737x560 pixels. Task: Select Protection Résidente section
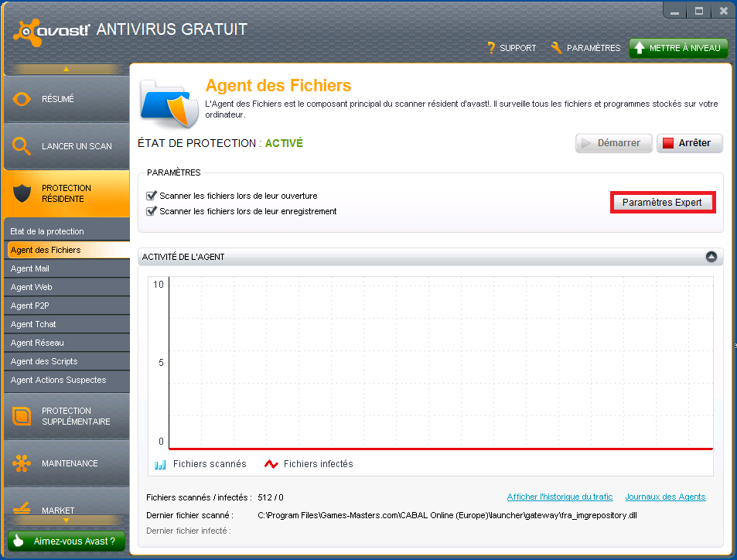coord(67,193)
